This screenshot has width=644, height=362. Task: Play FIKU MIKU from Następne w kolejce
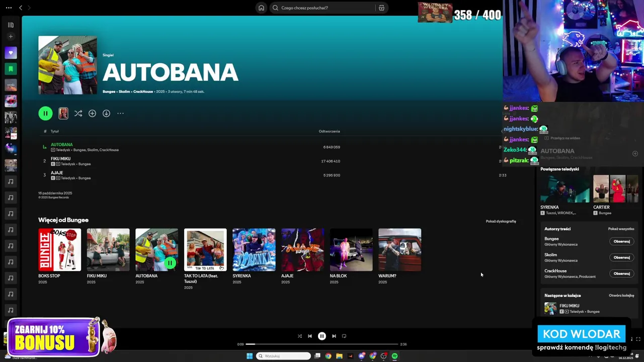pyautogui.click(x=550, y=308)
